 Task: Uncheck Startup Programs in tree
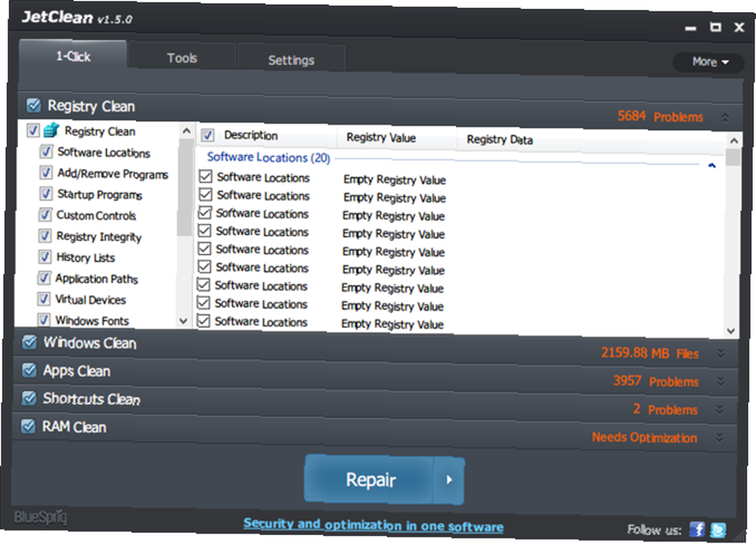click(x=45, y=194)
